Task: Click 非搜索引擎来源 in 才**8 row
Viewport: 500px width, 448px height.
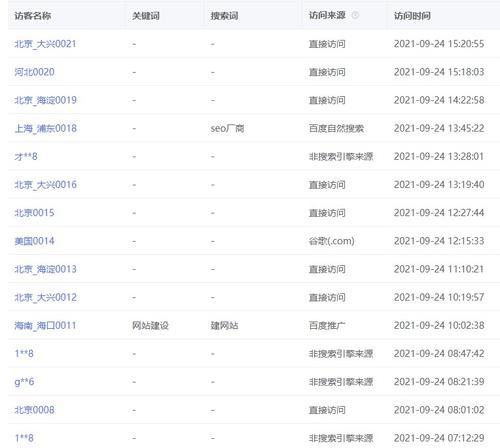Action: [341, 157]
